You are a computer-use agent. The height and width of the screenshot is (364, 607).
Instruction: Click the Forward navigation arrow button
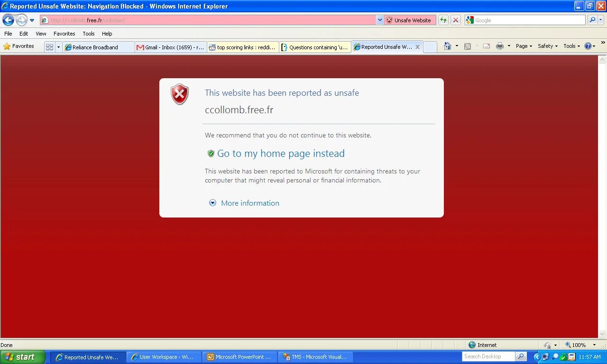21,20
